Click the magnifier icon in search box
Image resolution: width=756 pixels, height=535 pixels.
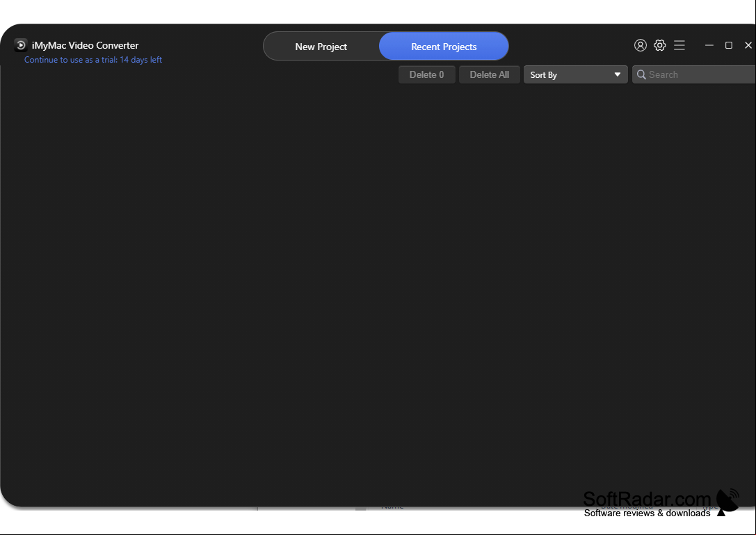click(x=641, y=74)
